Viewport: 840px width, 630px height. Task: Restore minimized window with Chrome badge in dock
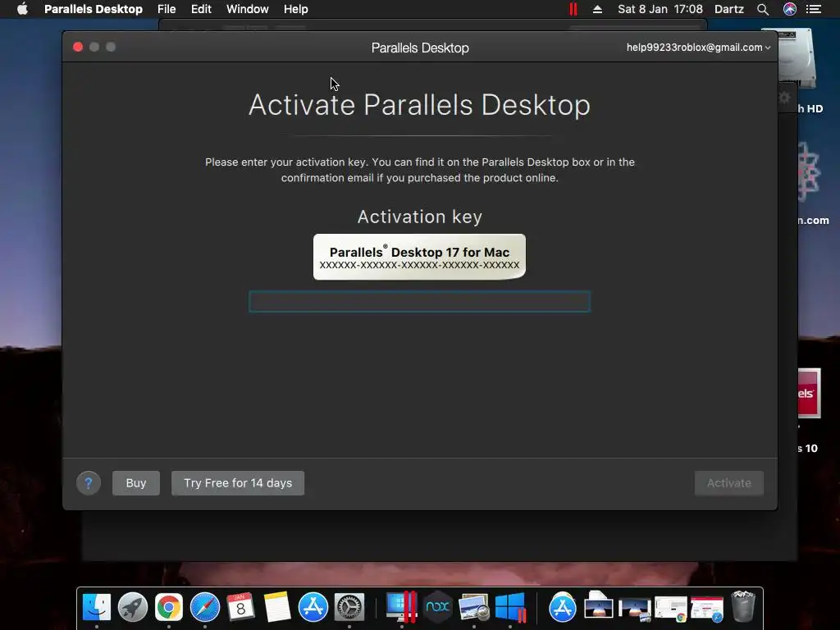point(671,609)
